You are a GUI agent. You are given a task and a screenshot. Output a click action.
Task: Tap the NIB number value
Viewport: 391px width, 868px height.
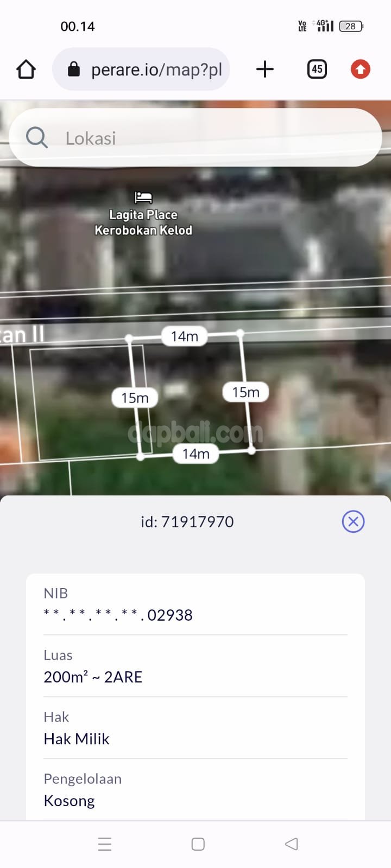[118, 615]
